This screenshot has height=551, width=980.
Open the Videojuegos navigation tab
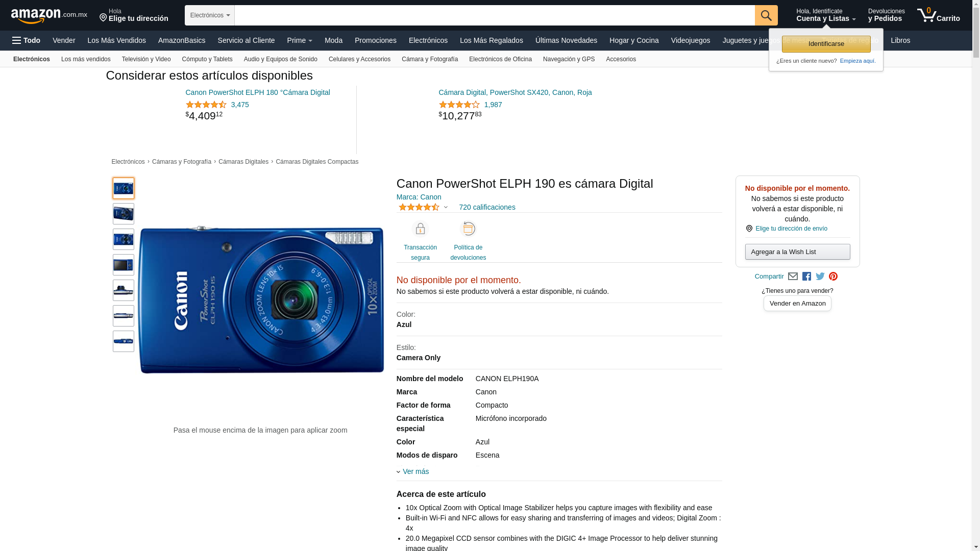click(x=690, y=40)
